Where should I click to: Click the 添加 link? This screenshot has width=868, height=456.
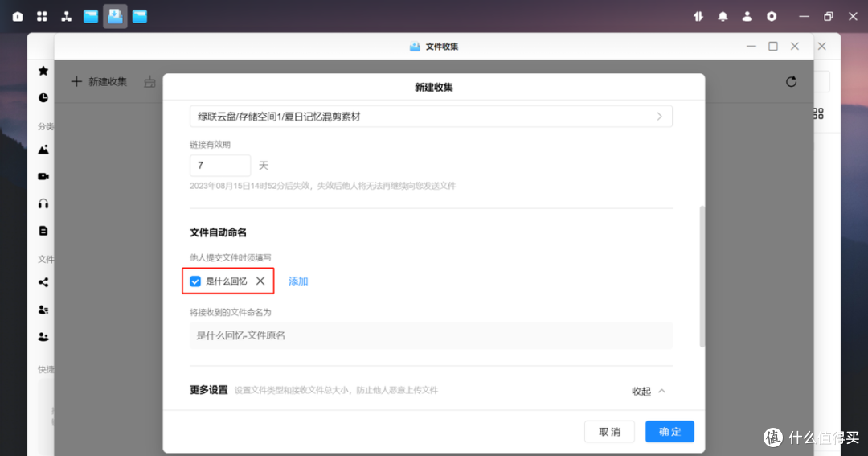[x=298, y=281]
